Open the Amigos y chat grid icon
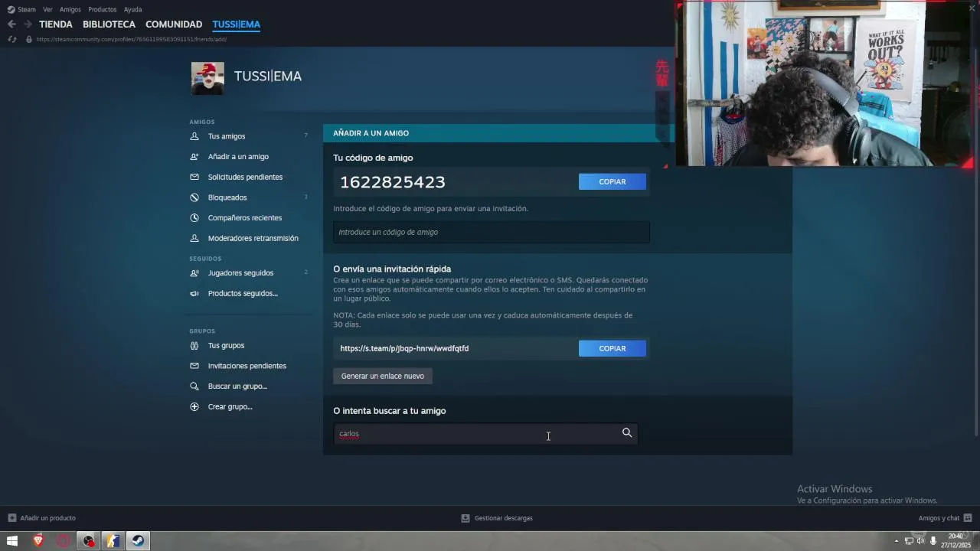 click(x=968, y=518)
